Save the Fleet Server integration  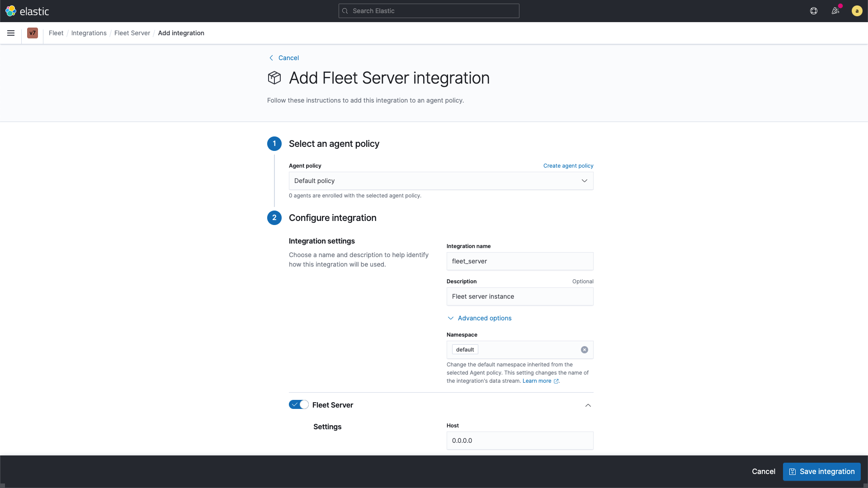click(x=821, y=471)
